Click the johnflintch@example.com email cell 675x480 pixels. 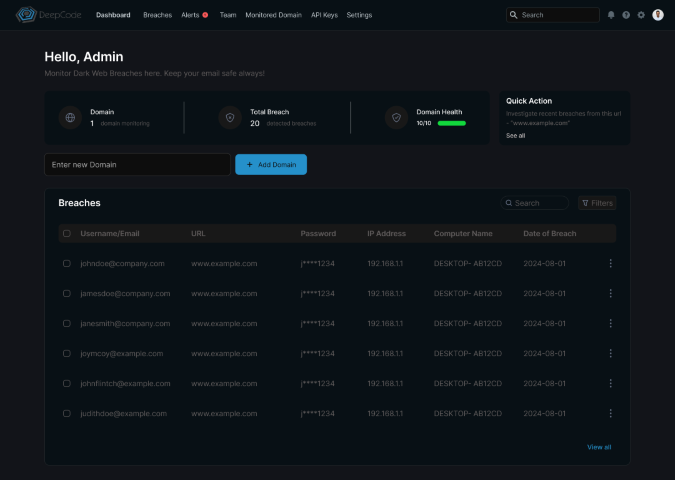[125, 384]
